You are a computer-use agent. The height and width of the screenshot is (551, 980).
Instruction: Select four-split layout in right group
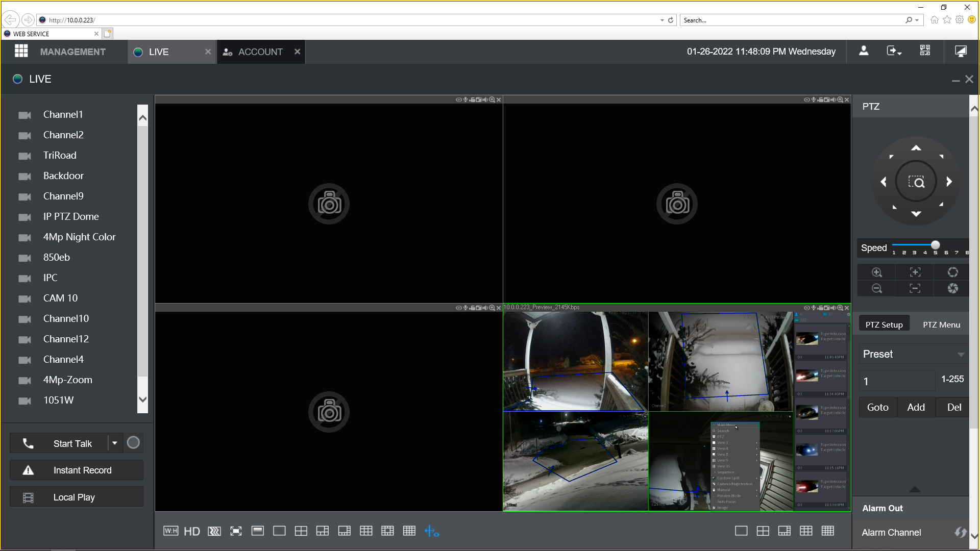pyautogui.click(x=763, y=531)
